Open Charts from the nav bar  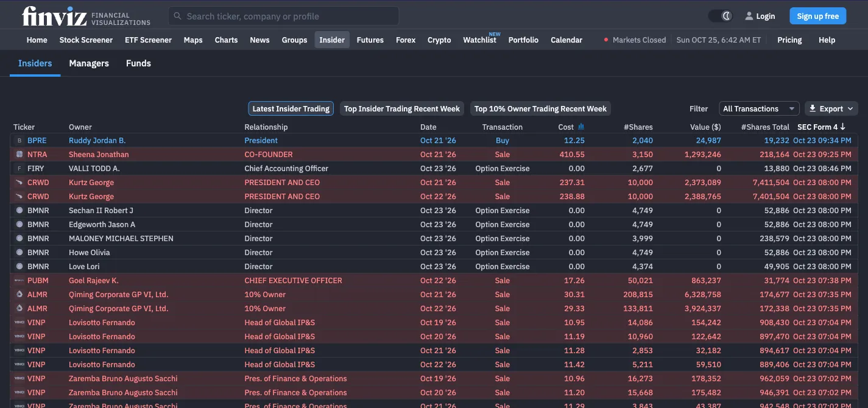point(226,40)
